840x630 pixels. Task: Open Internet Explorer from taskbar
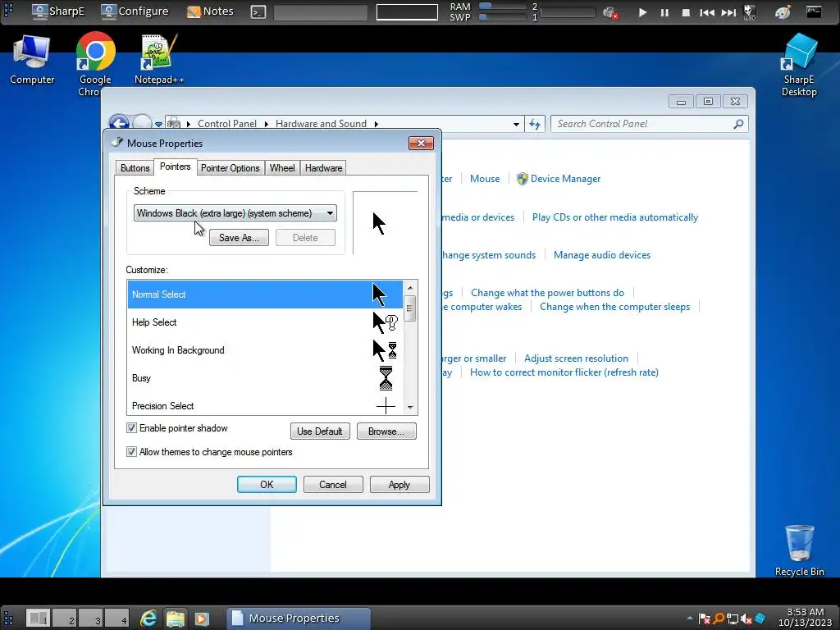click(148, 619)
